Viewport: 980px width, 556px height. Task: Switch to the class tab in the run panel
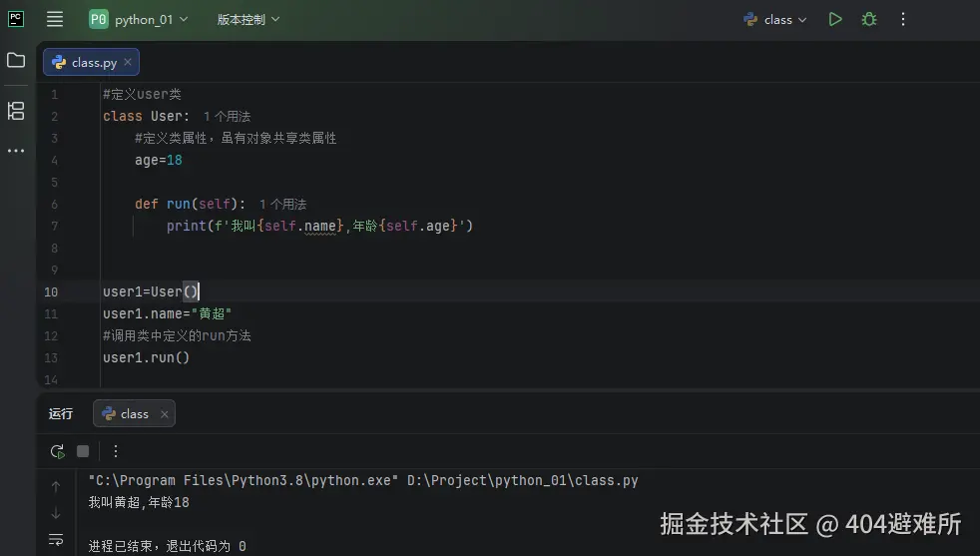pos(127,413)
